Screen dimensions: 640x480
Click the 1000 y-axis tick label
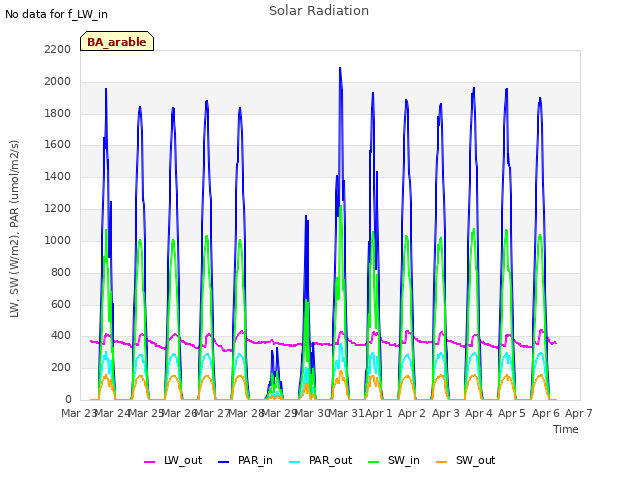coord(58,240)
